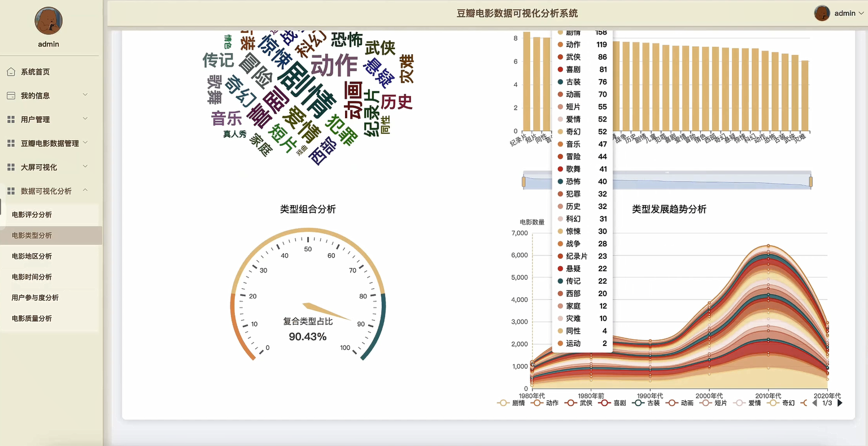Click 歌舞 word in word cloud
This screenshot has width=868, height=446.
215,89
